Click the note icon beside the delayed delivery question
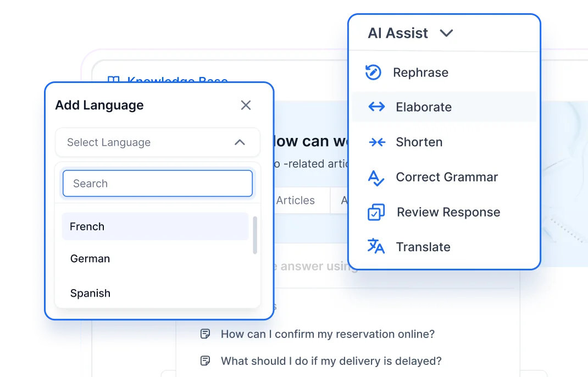588x377 pixels. (x=205, y=360)
